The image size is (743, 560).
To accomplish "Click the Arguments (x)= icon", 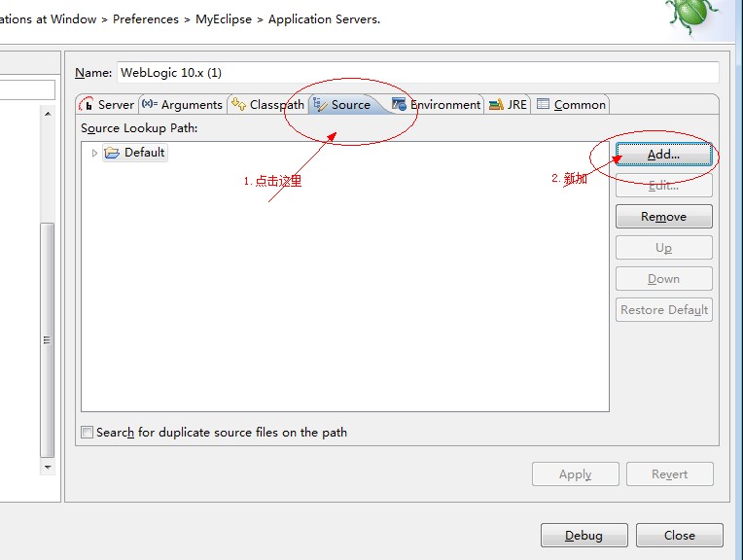I will (150, 104).
